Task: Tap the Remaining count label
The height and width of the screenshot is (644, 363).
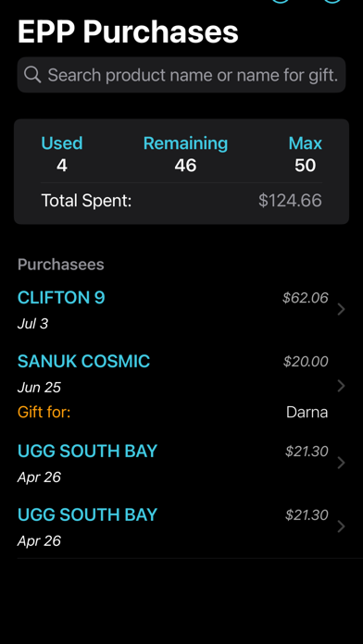Action: tap(185, 143)
